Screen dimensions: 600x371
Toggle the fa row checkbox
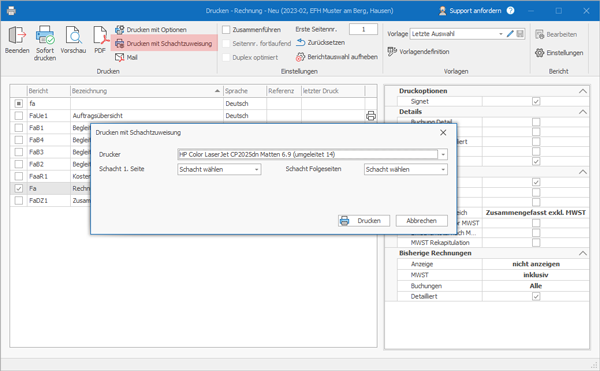18,103
